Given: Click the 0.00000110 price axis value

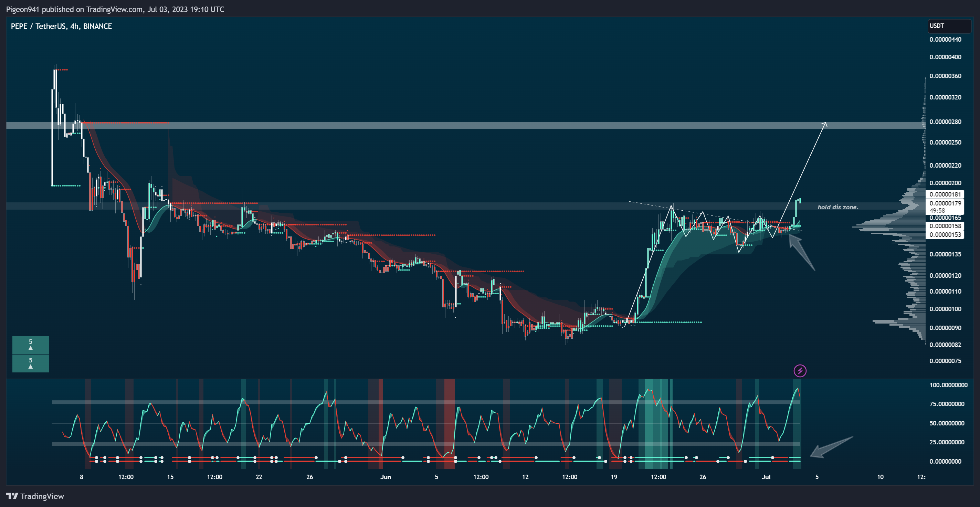Looking at the screenshot, I should (x=945, y=292).
